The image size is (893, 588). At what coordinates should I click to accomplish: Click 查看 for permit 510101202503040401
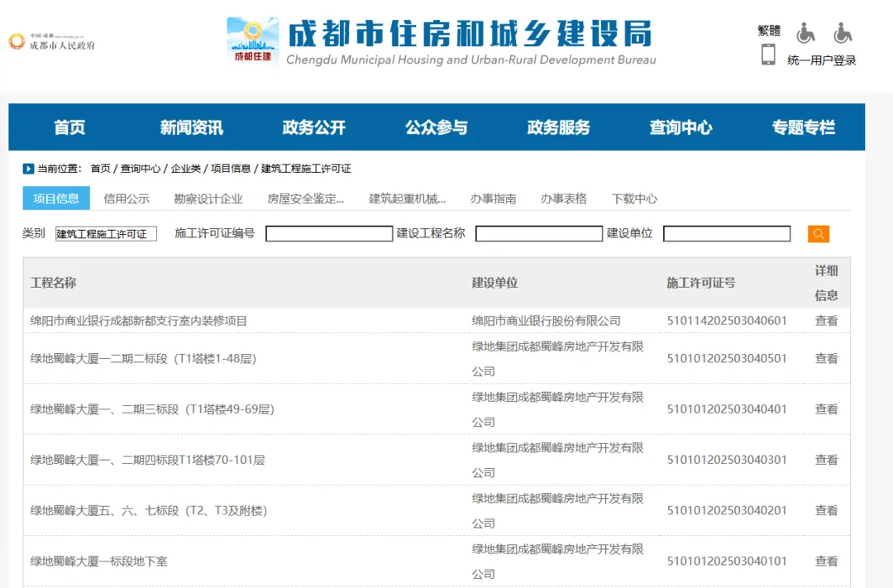[x=826, y=409]
